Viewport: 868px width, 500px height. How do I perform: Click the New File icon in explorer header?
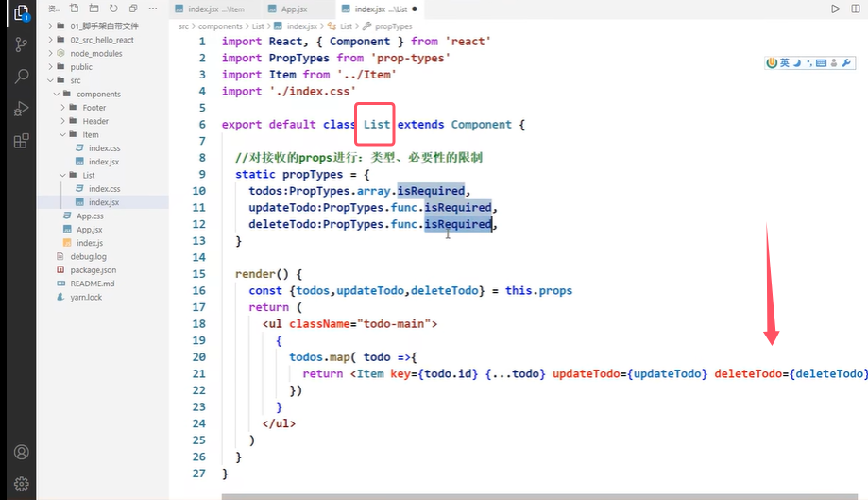pyautogui.click(x=75, y=9)
